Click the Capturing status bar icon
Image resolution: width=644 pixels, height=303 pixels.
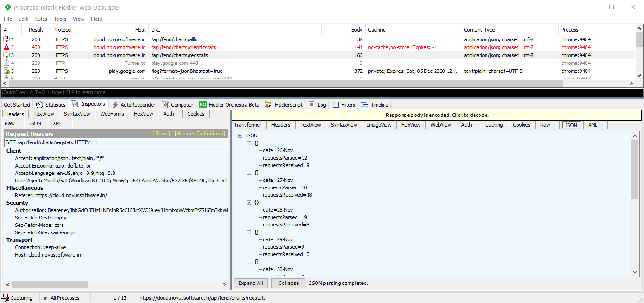(5, 298)
